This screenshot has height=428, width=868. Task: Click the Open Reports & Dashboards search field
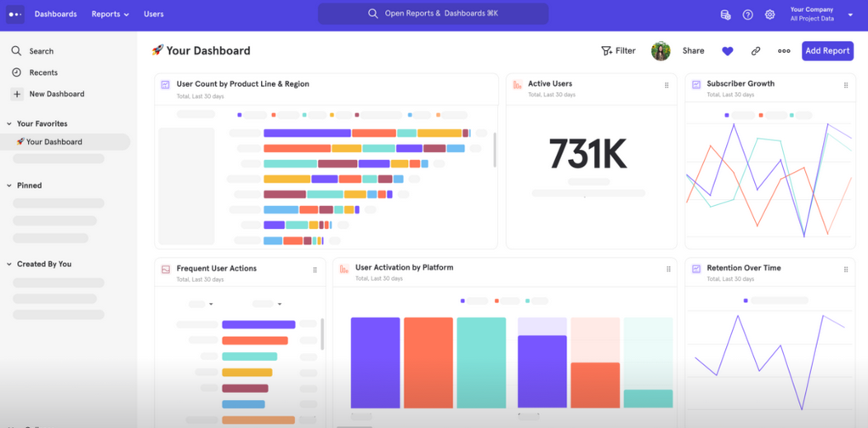[433, 14]
